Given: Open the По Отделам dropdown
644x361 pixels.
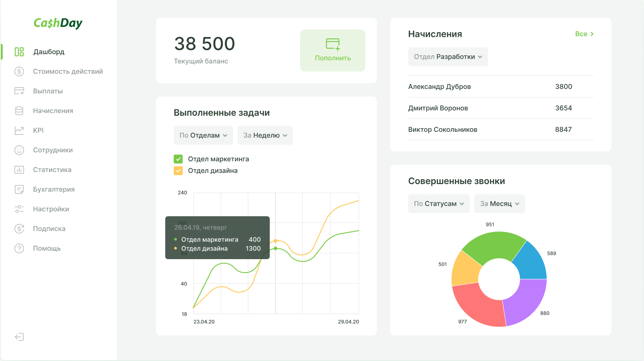Looking at the screenshot, I should (203, 135).
